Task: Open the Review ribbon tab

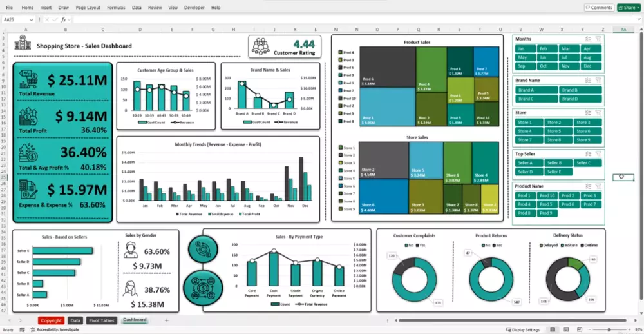Action: coord(155,8)
